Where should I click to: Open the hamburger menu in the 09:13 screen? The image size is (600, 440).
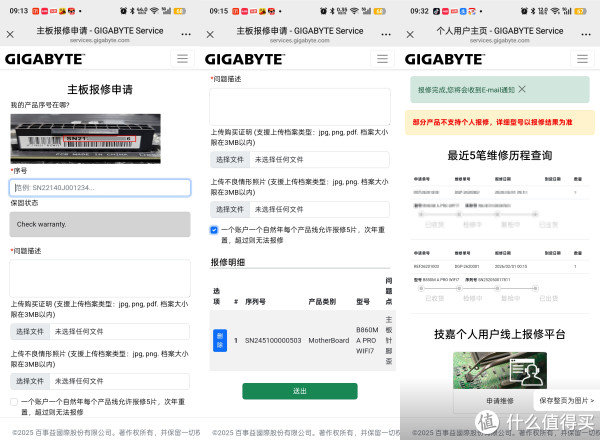[x=182, y=59]
